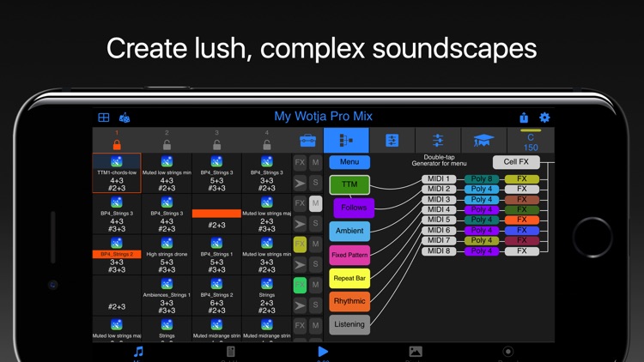Open the Poly 4 box beside MIDI 2
This screenshot has width=644, height=362.
point(482,190)
